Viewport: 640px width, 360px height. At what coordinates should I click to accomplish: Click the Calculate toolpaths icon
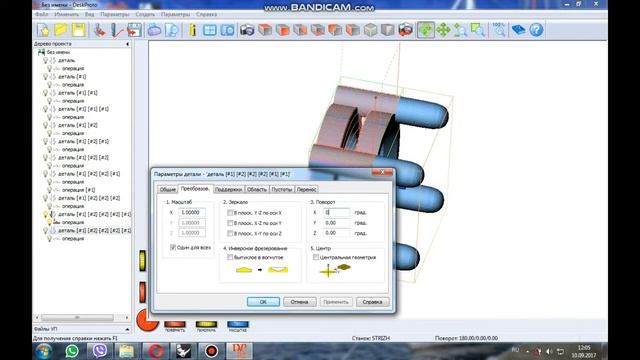pos(117,30)
